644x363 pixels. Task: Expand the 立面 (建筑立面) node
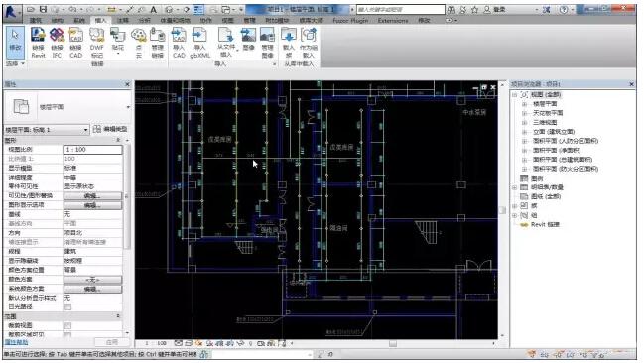click(524, 132)
